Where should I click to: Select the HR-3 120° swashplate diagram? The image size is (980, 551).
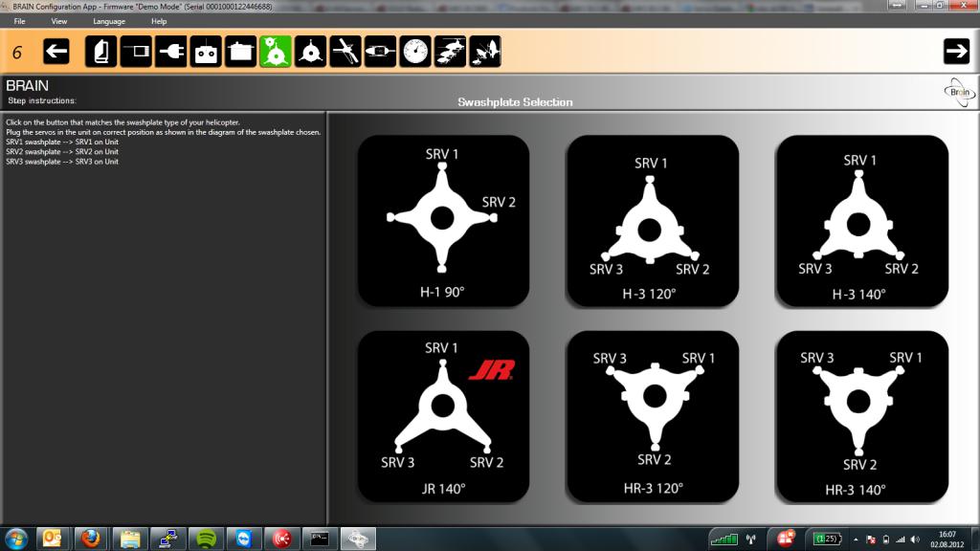coord(653,416)
